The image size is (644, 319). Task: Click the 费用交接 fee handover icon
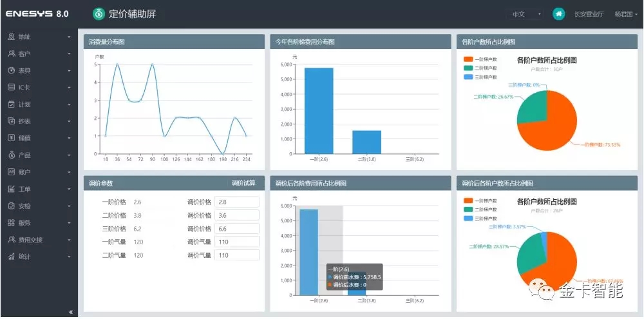(12, 240)
